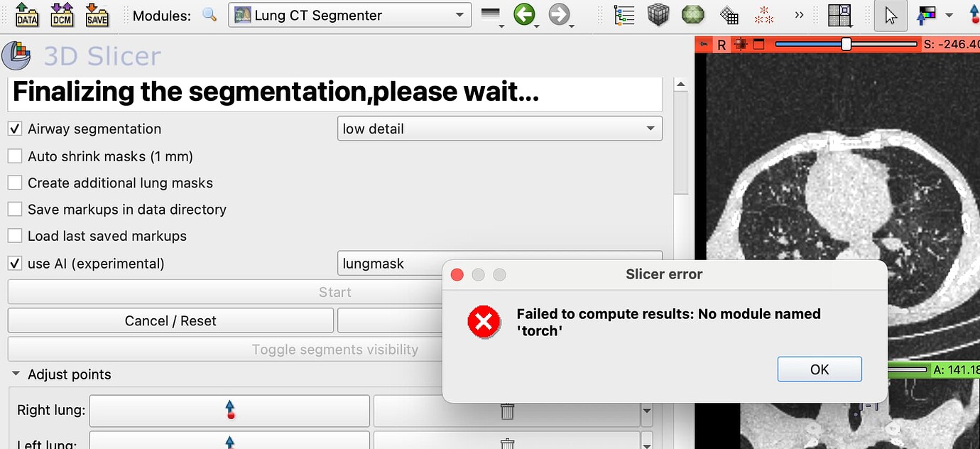Collapse the Adjust points section

click(16, 374)
